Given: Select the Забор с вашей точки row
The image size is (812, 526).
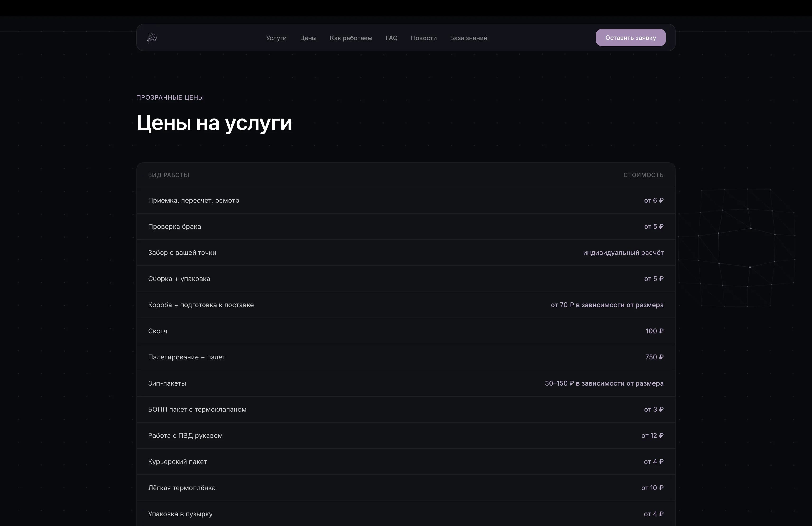Looking at the screenshot, I should (x=406, y=253).
